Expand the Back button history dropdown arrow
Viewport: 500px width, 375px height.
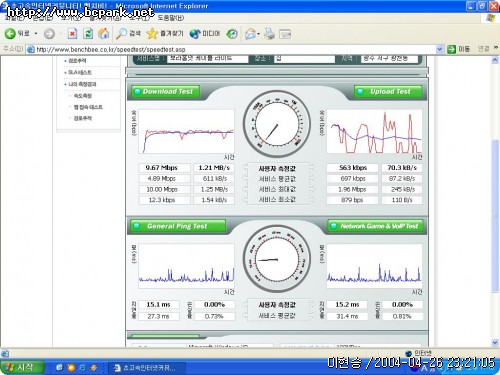(x=36, y=34)
